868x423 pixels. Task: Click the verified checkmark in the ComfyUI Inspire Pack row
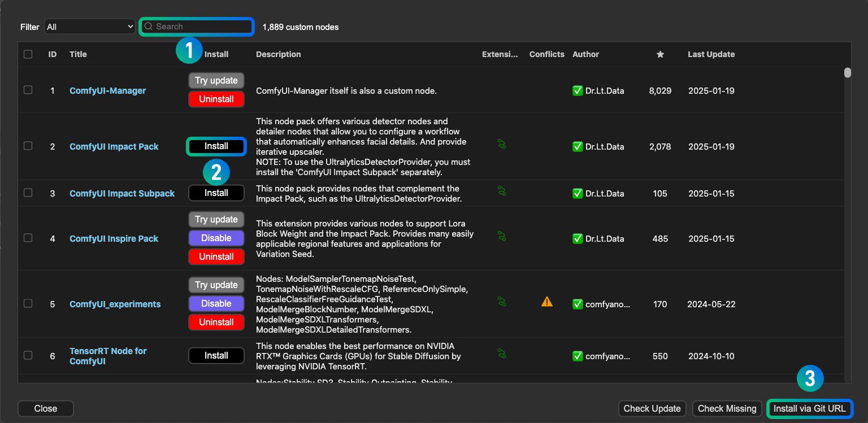click(578, 238)
